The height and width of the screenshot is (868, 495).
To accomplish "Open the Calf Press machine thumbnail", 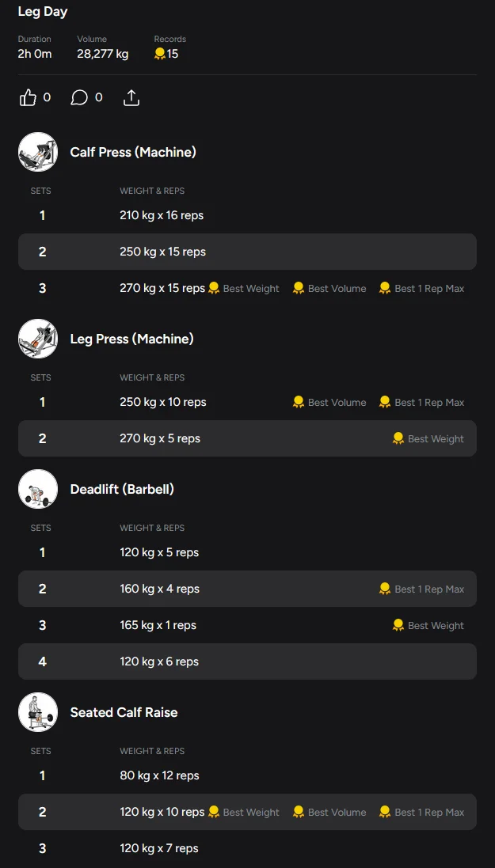I will [38, 152].
